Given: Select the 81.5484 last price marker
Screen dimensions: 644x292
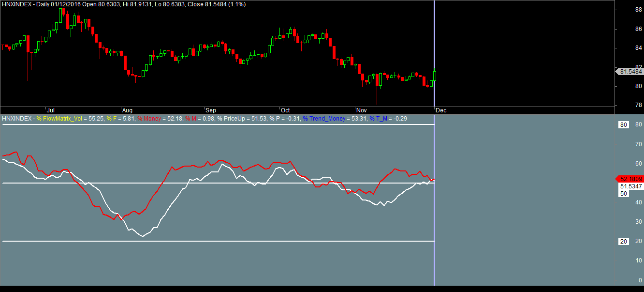Looking at the screenshot, I should tap(631, 72).
